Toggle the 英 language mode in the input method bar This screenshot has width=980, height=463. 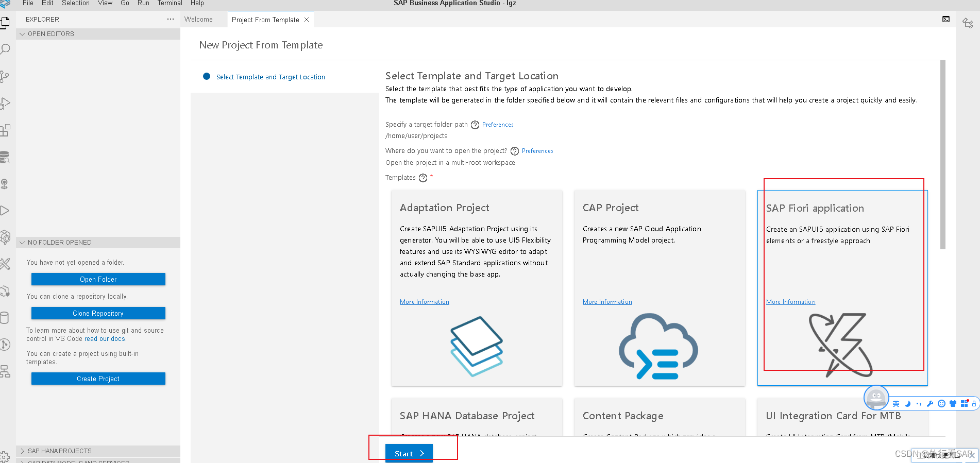point(896,404)
